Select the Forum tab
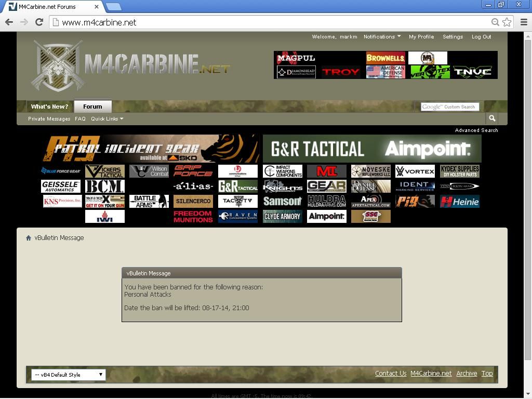 tap(92, 107)
